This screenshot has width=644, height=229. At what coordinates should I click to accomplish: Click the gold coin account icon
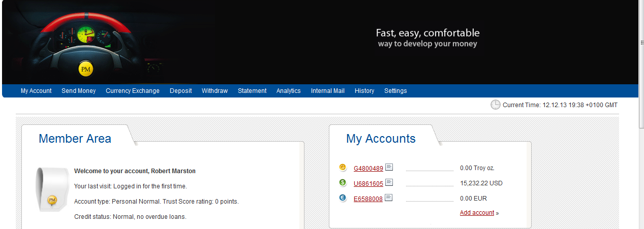point(343,168)
